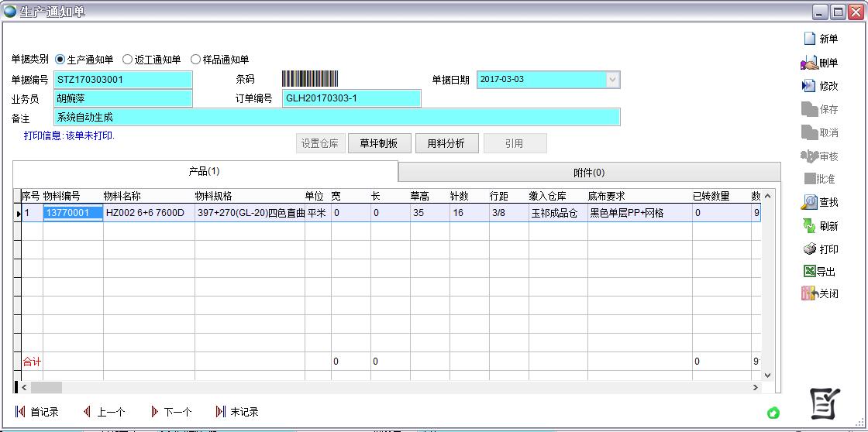
Task: Select the 生产通知单 radio button
Action: click(x=60, y=60)
